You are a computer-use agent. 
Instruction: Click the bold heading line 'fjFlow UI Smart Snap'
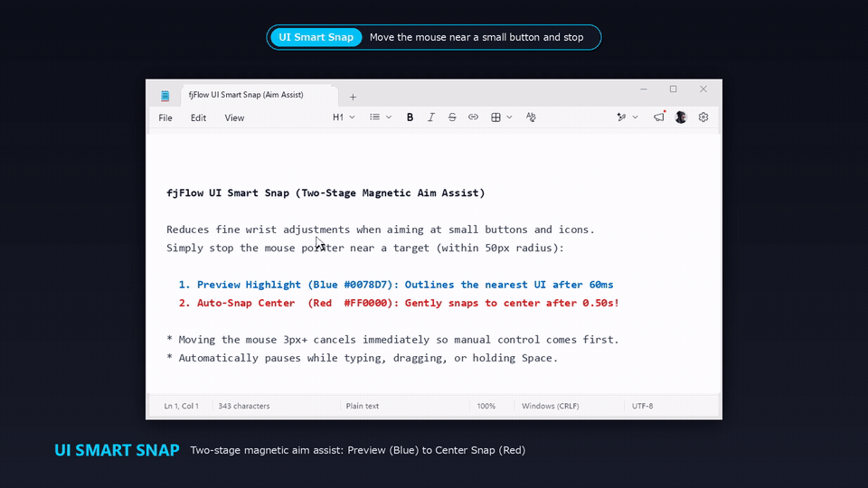[x=325, y=193]
